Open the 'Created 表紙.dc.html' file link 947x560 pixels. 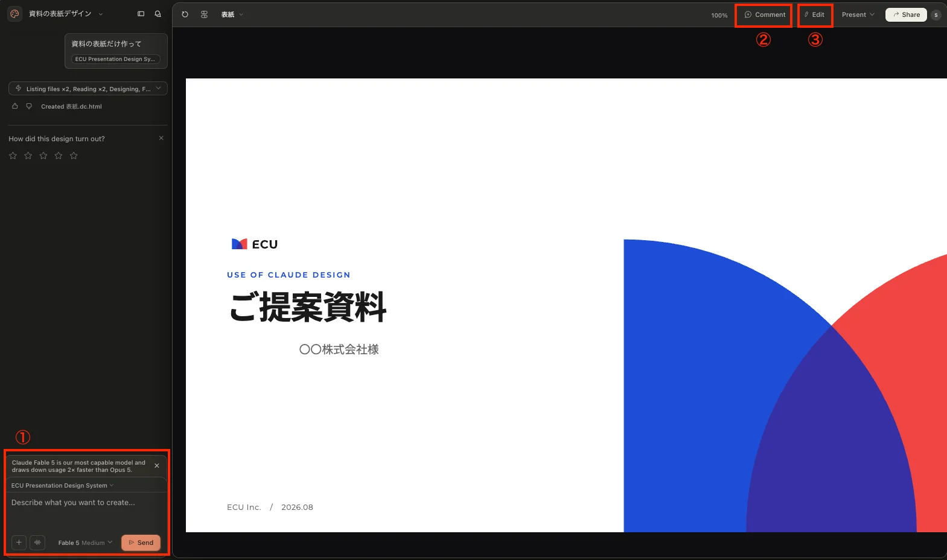71,106
